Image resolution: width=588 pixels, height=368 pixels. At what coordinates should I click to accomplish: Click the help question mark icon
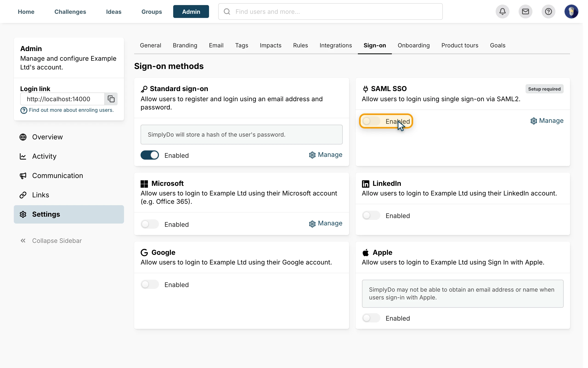(548, 11)
